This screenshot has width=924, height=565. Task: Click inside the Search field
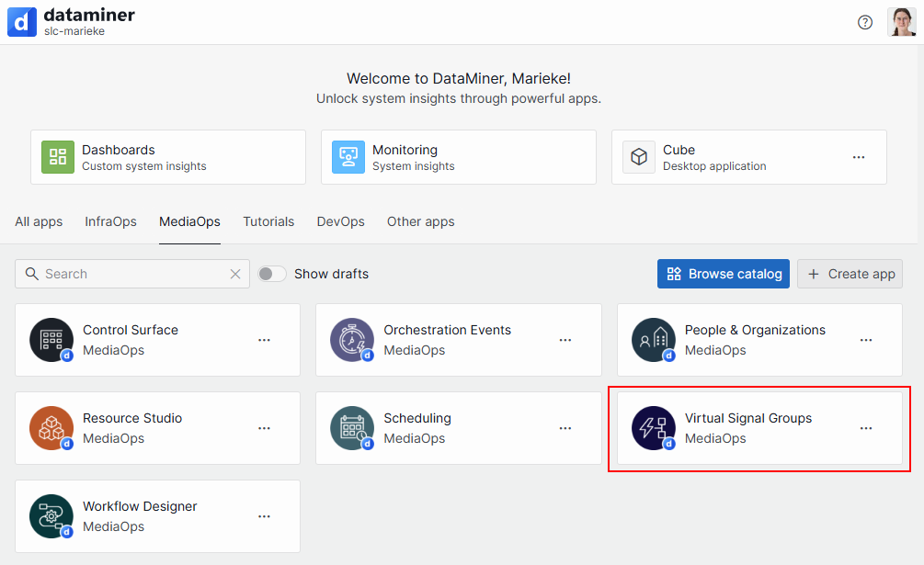[x=129, y=274]
